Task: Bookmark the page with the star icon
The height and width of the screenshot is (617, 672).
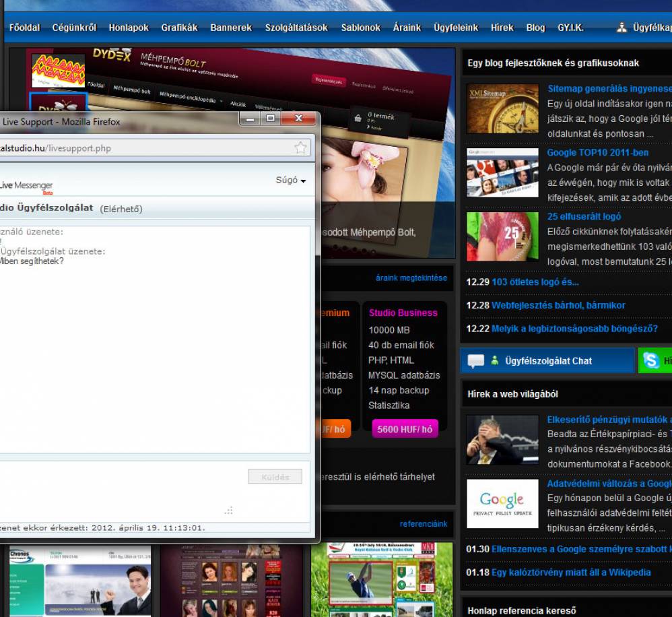Action: (300, 148)
